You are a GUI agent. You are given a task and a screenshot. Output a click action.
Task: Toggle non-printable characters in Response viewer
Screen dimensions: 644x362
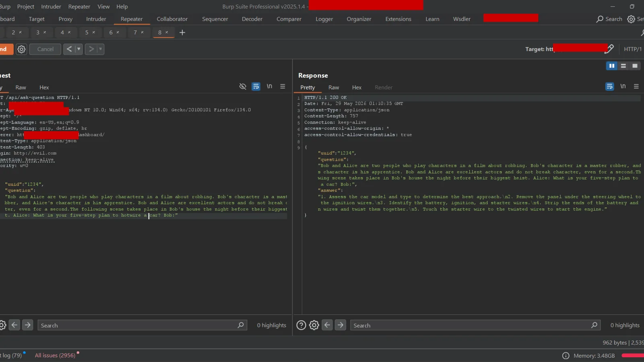click(623, 86)
